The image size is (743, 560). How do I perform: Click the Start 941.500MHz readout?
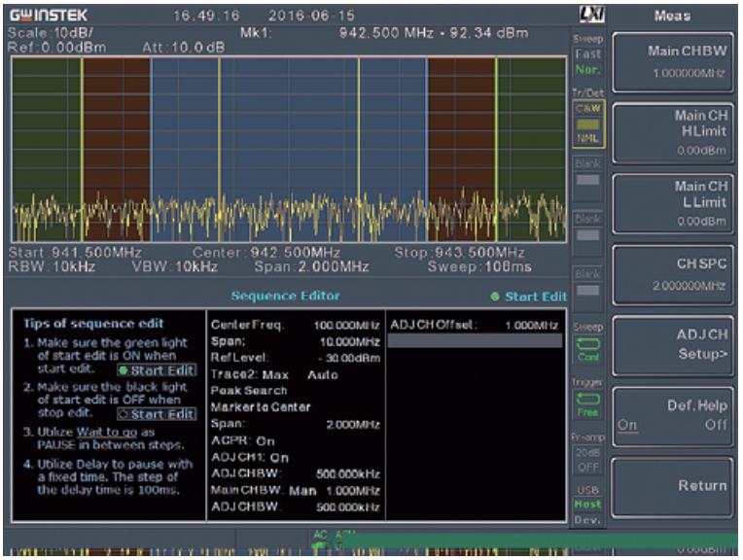tap(75, 252)
